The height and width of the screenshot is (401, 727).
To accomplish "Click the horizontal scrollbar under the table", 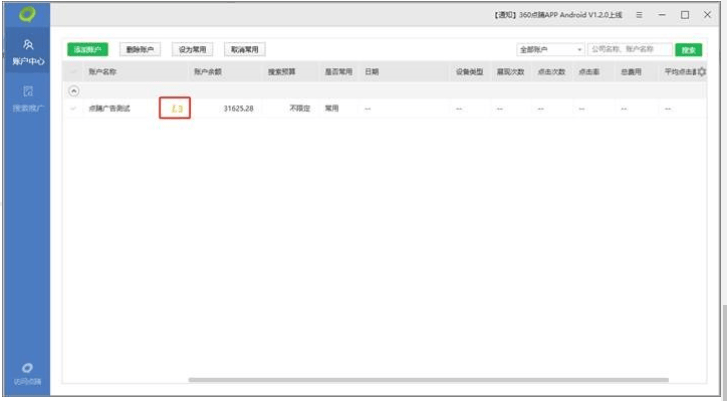I will (428, 380).
